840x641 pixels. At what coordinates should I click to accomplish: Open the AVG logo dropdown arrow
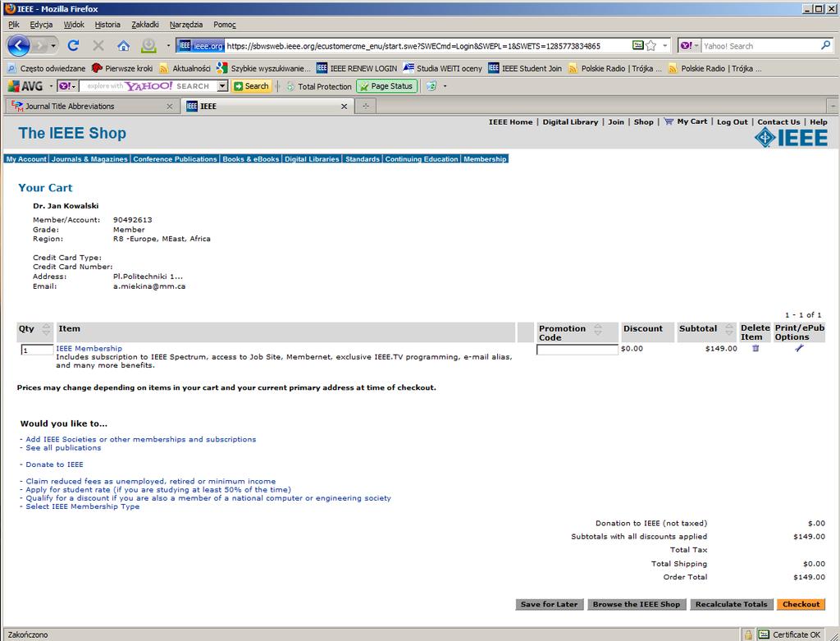coord(51,85)
